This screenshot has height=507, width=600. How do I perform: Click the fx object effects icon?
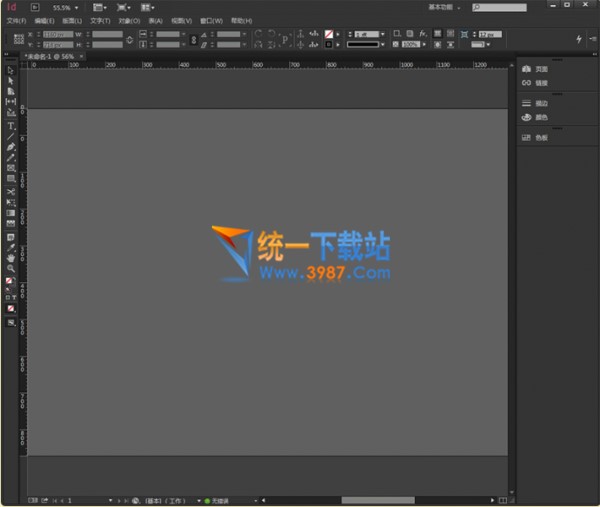point(422,34)
